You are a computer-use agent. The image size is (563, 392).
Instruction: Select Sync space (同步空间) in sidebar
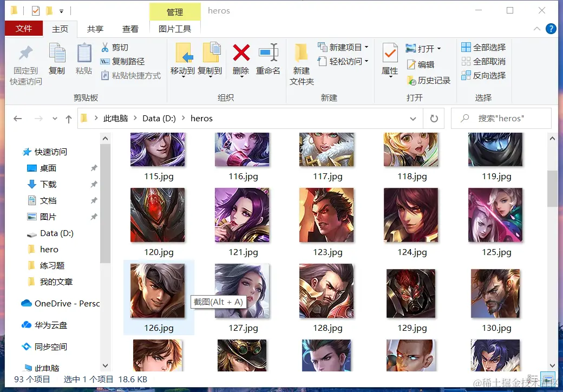[x=44, y=347]
